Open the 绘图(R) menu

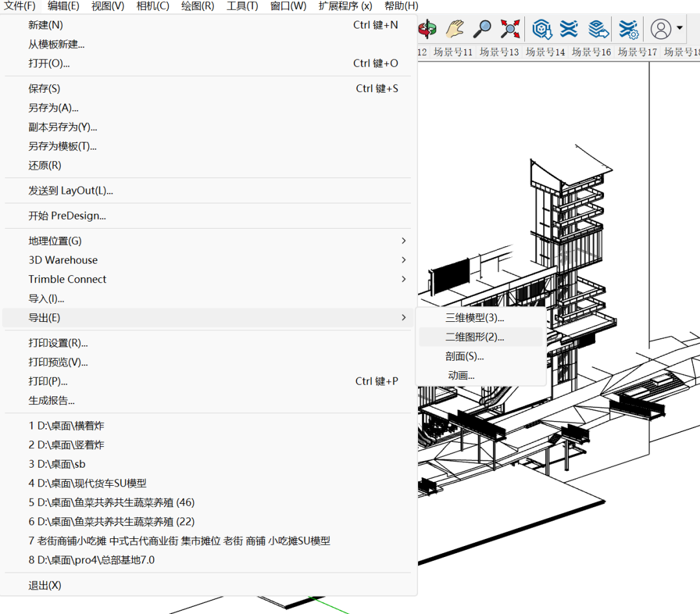click(x=198, y=6)
